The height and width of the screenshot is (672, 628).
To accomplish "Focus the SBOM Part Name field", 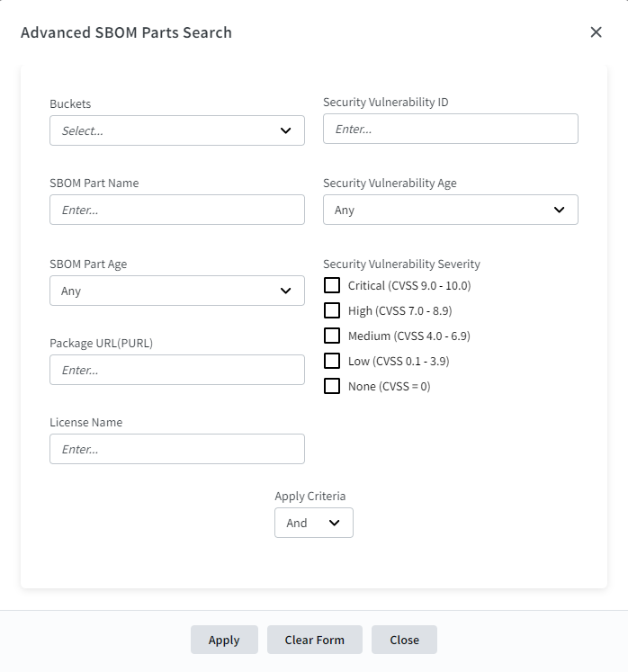I will (176, 210).
